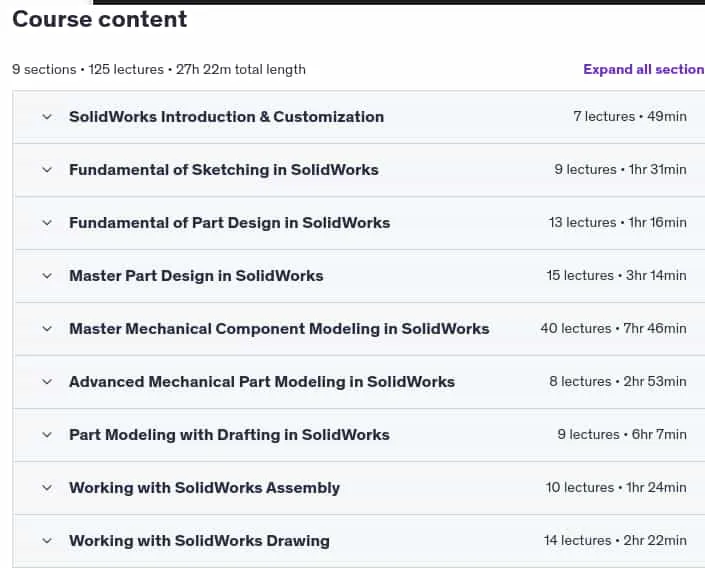Expand Advanced Mechanical Part Modeling chevron
The width and height of the screenshot is (705, 568).
point(47,382)
